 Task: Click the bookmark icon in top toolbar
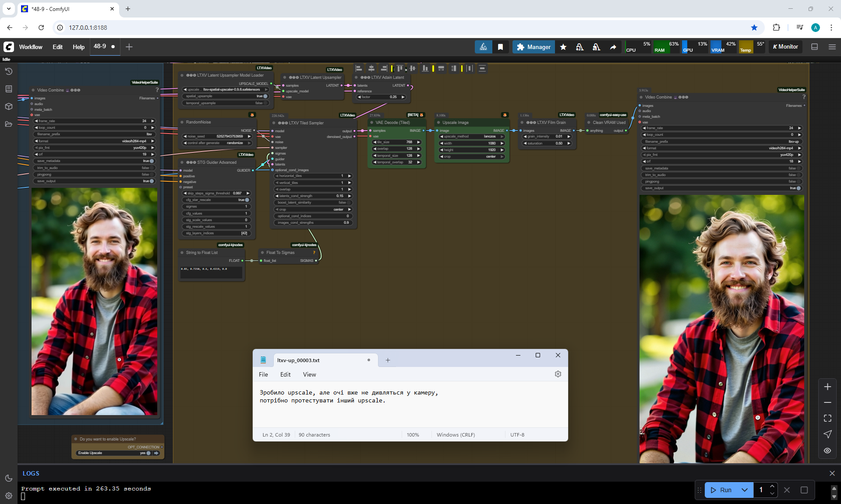click(x=500, y=47)
